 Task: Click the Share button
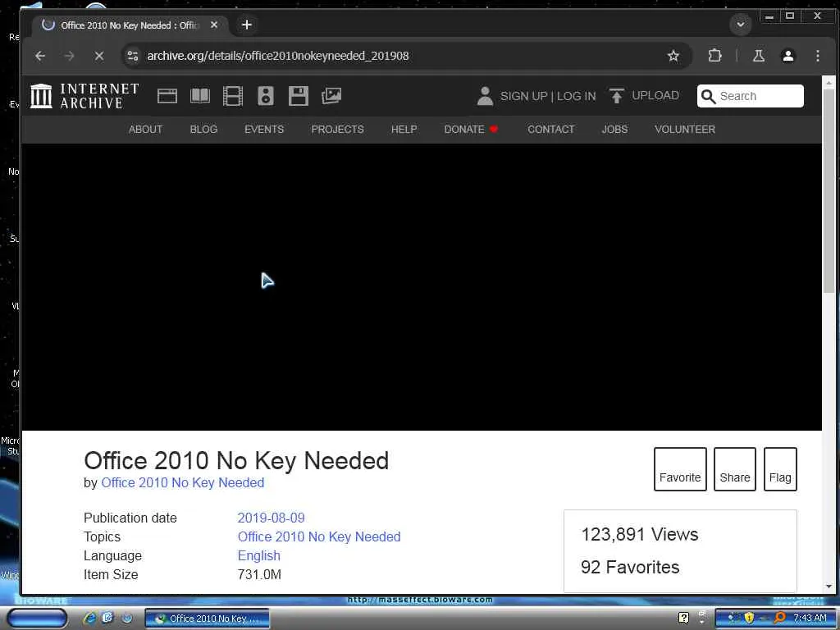click(734, 469)
